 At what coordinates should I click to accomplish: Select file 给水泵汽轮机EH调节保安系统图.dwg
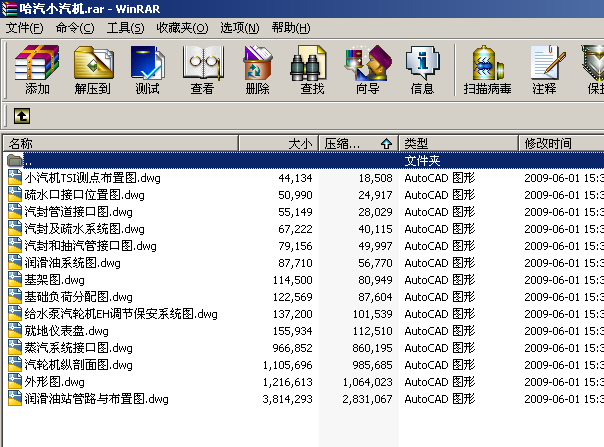click(x=121, y=314)
